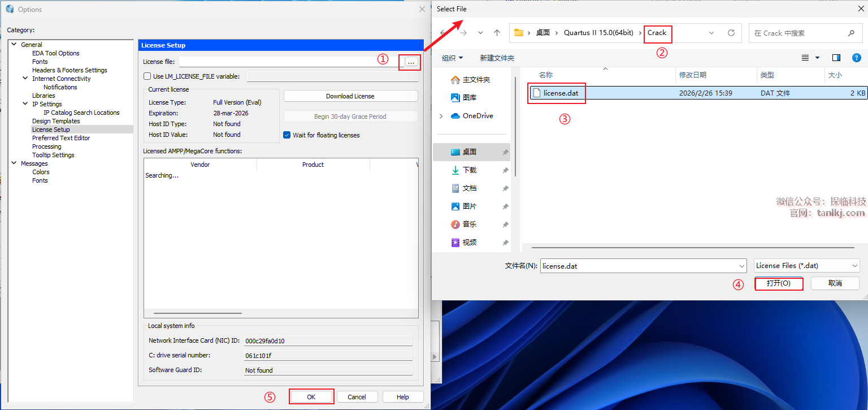Click forward arrow in Select File dialog
Screen dimensions: 868x410
[x=463, y=33]
